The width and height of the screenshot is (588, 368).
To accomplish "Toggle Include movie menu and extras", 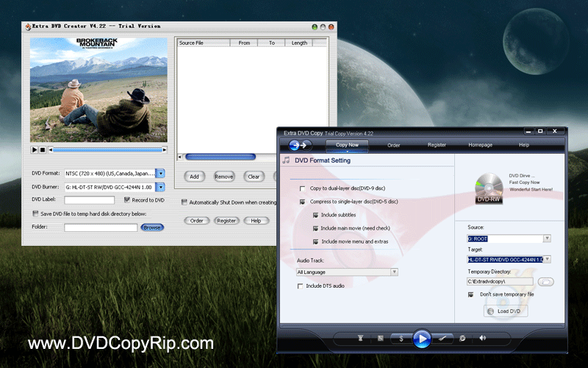I will click(x=316, y=242).
